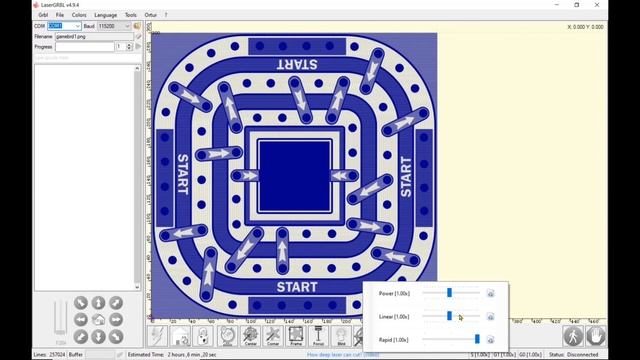Click the padlock unlock button
Screen dimensions: 640x360
point(203,336)
